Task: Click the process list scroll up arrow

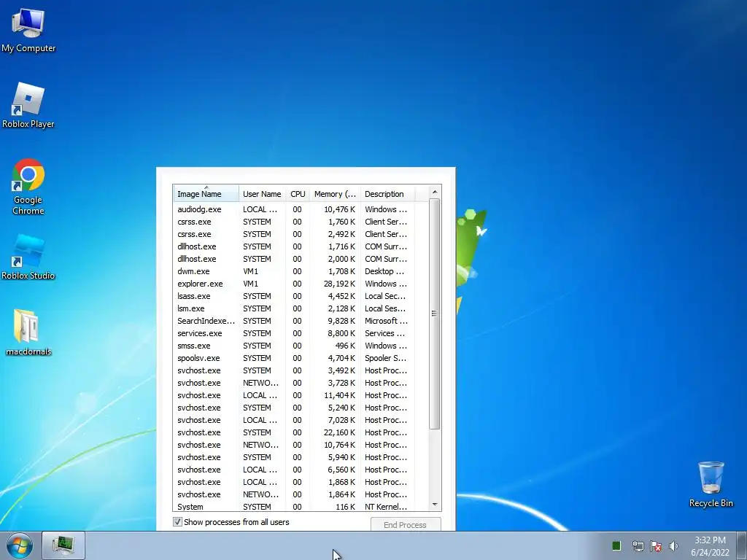Action: [x=435, y=192]
